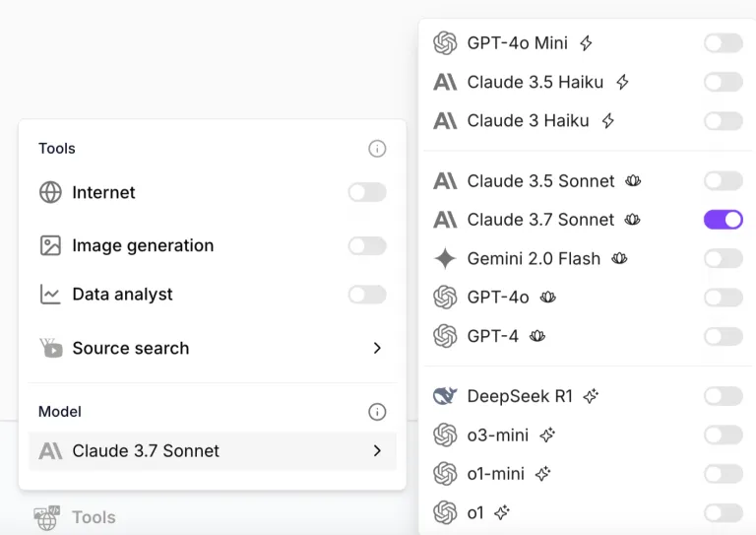
Task: Click the lotus icon next to Gemini 2.0 Flash
Action: 619,258
